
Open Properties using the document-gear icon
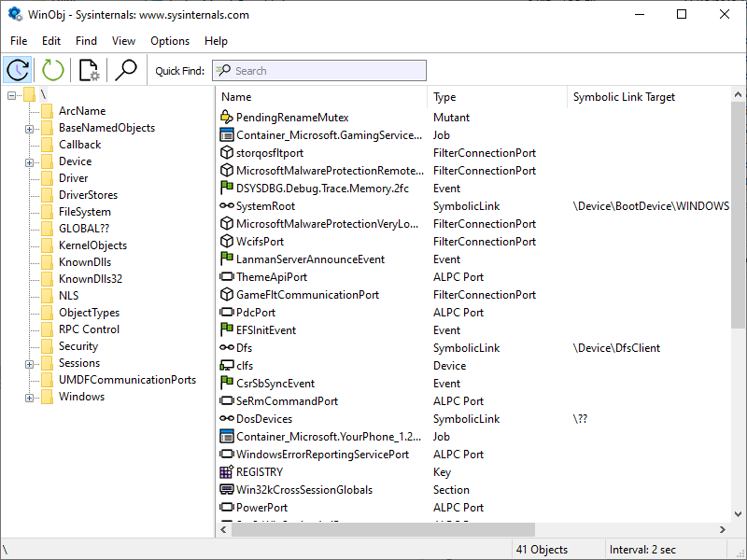pos(89,70)
